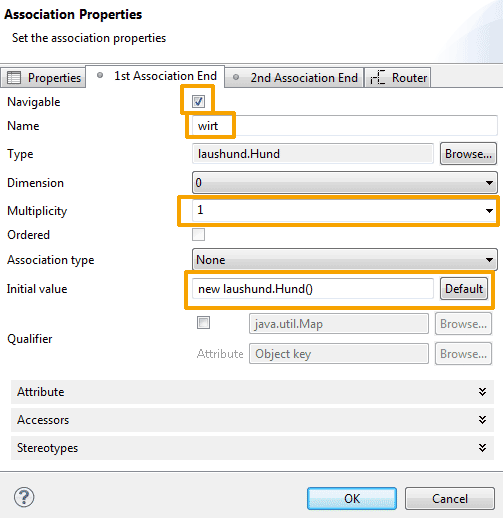Expand the Attribute section chevron

482,392
